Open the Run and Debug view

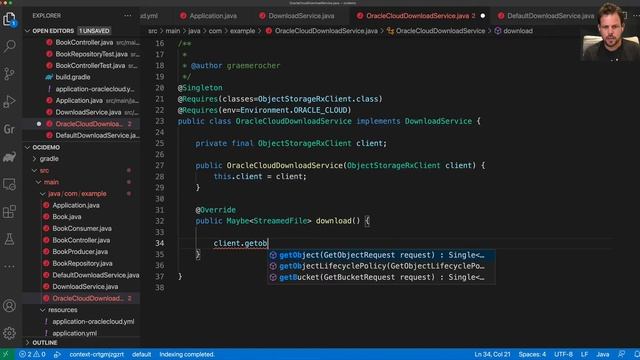click(9, 101)
